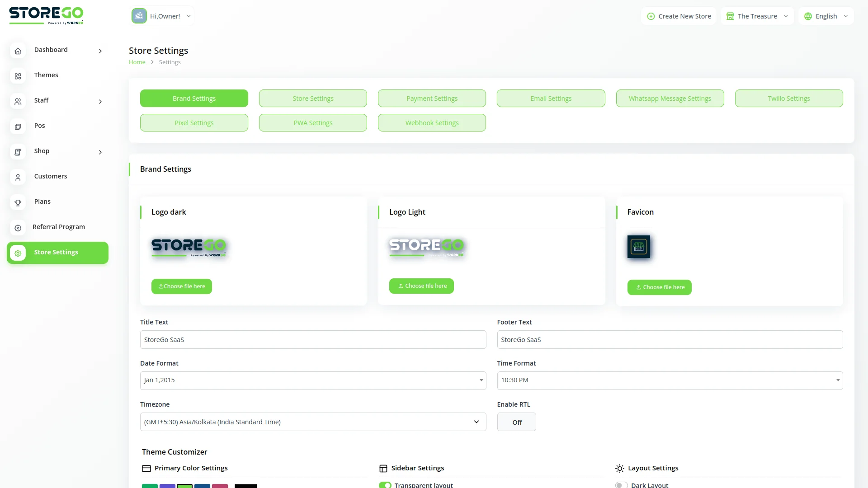Image resolution: width=868 pixels, height=488 pixels.
Task: Click the globe language icon
Action: [x=808, y=16]
